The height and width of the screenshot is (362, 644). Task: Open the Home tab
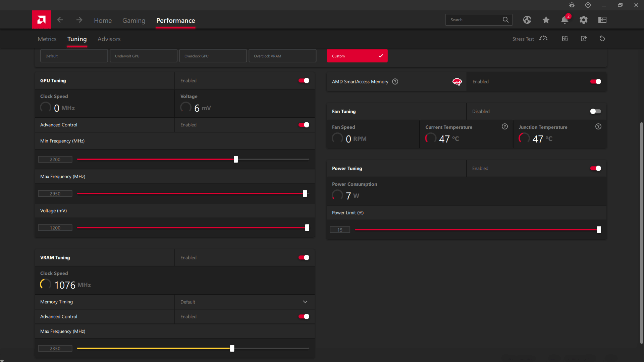103,20
